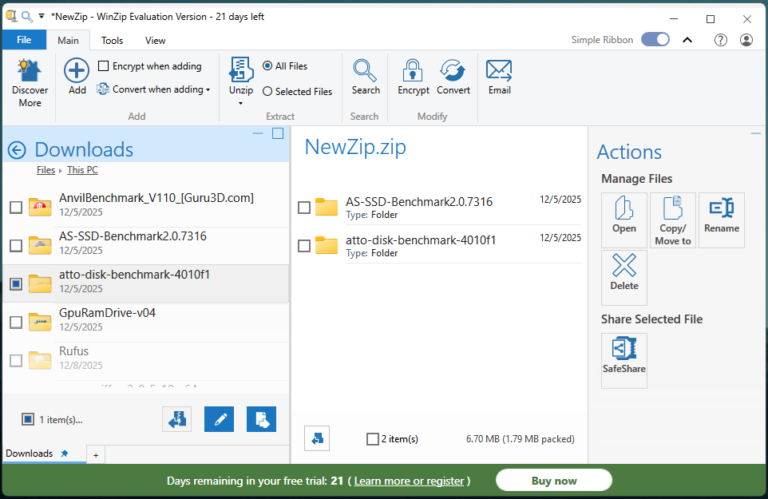The width and height of the screenshot is (768, 499).
Task: Collapse the Actions pane dash icon
Action: pos(756,133)
